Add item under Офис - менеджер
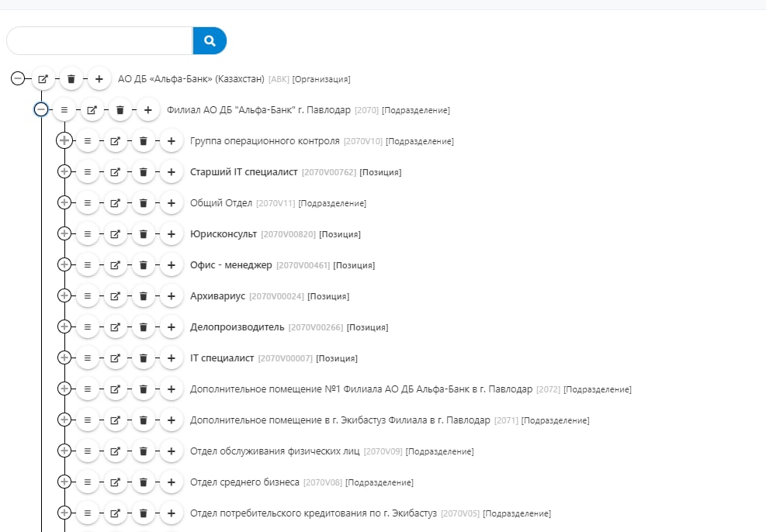The height and width of the screenshot is (532, 766). [x=172, y=265]
